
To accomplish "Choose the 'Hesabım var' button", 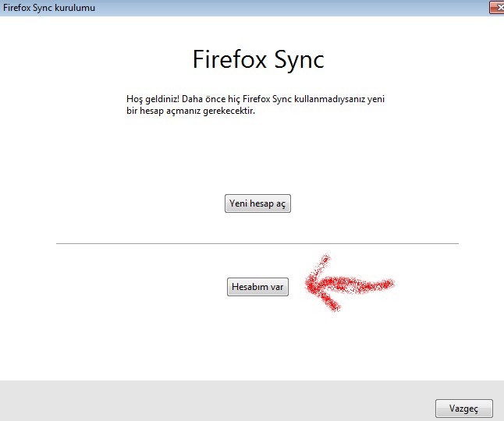I will click(x=257, y=287).
